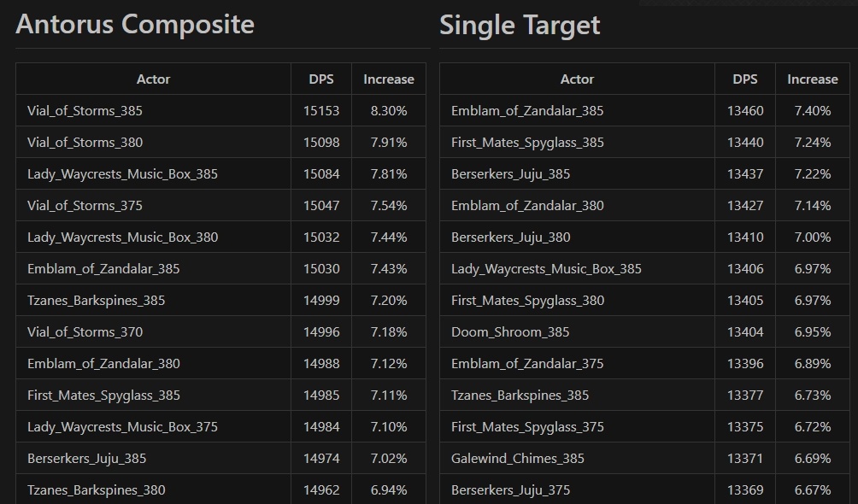
Task: Select the 7.40% increase cell
Action: click(813, 111)
